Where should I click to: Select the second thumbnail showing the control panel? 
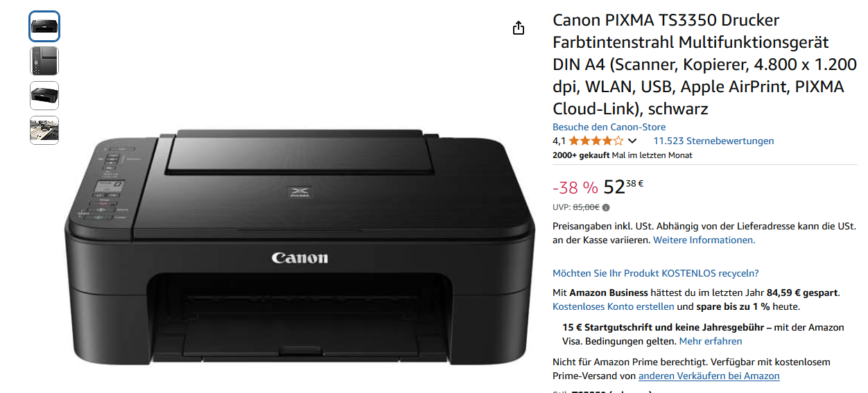44,61
